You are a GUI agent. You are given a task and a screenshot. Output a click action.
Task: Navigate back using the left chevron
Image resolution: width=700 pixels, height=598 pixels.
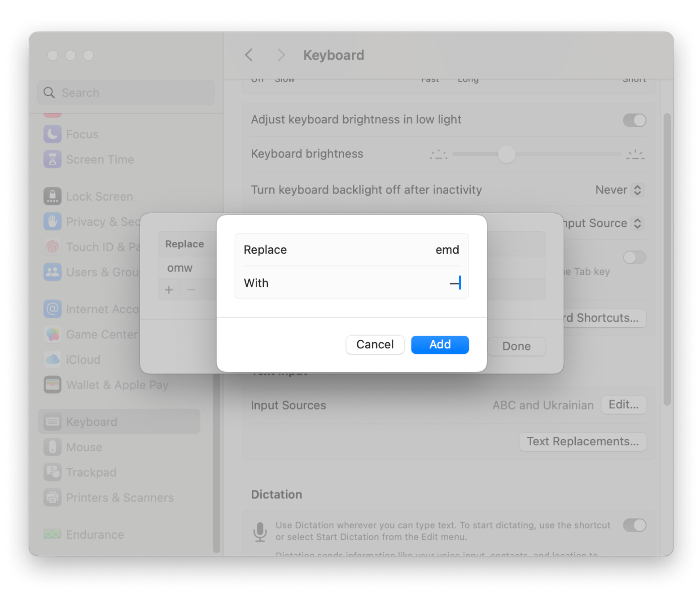tap(249, 55)
